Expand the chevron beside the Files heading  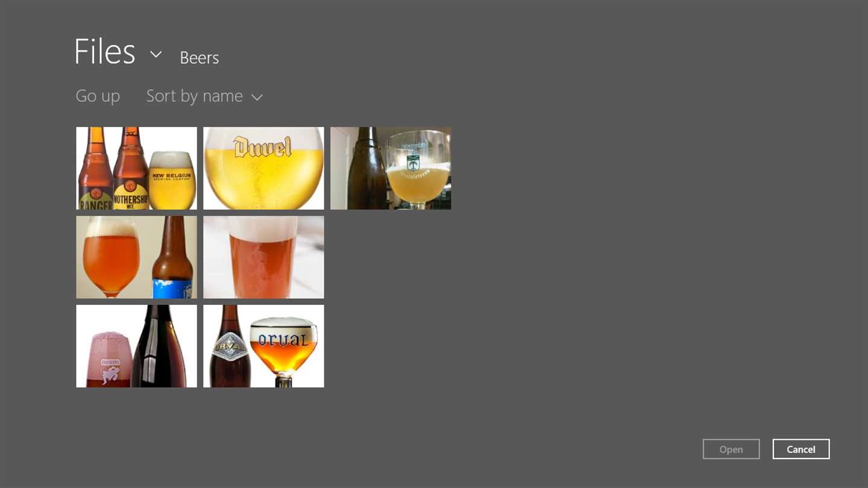tap(156, 54)
